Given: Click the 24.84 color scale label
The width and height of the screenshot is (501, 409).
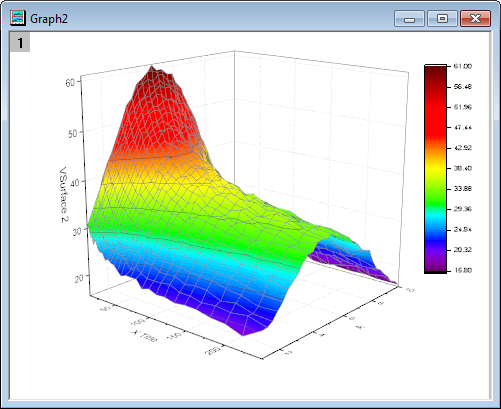Looking at the screenshot, I should point(463,230).
